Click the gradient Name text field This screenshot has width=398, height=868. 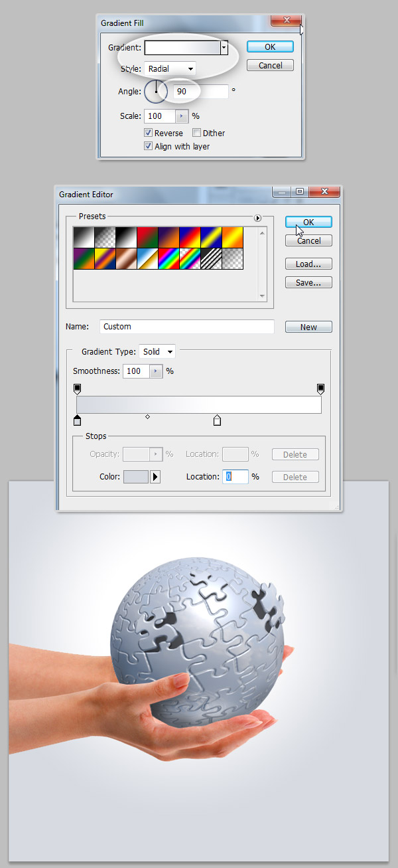[x=186, y=327]
